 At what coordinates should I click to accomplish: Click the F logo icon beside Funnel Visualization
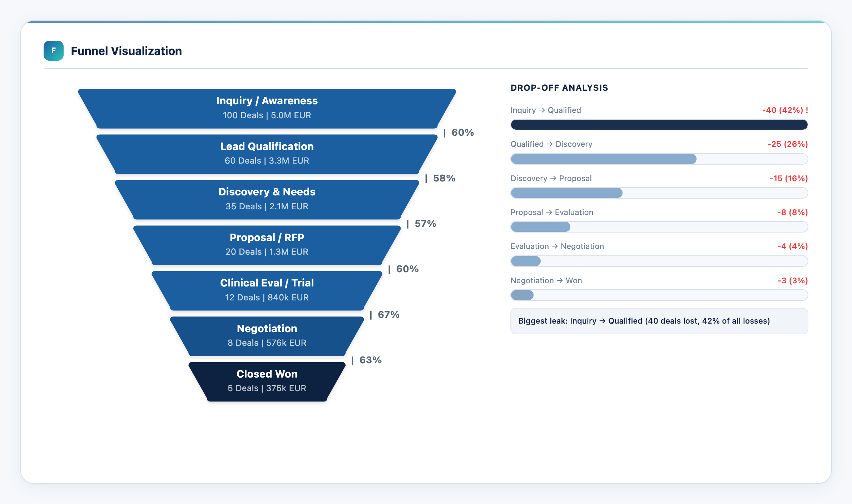tap(54, 51)
